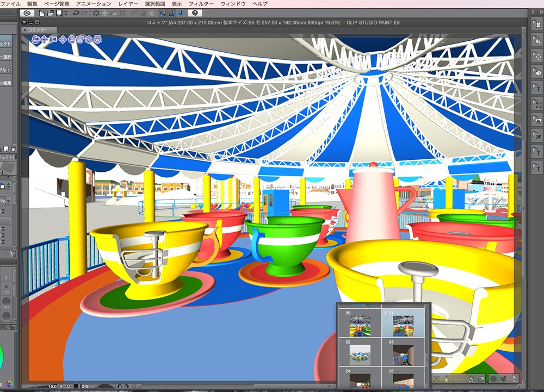Open the フィルター menu
544x392 pixels.
coord(201,3)
